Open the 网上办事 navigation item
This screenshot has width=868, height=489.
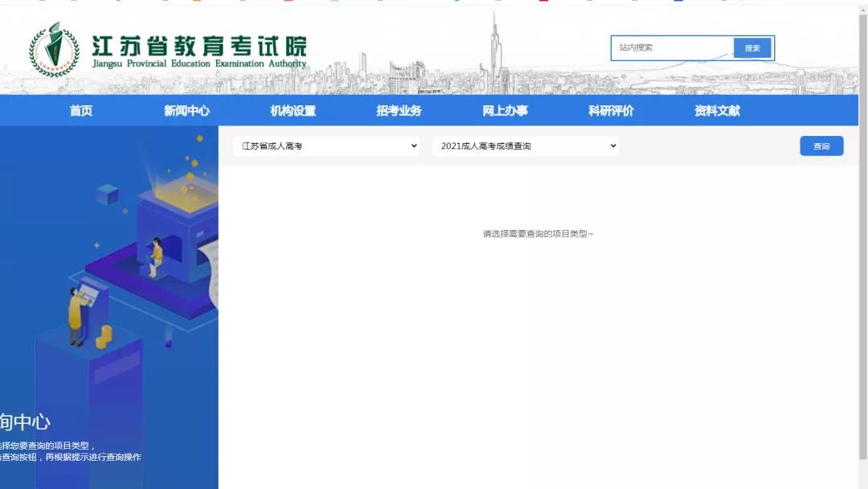tap(505, 111)
